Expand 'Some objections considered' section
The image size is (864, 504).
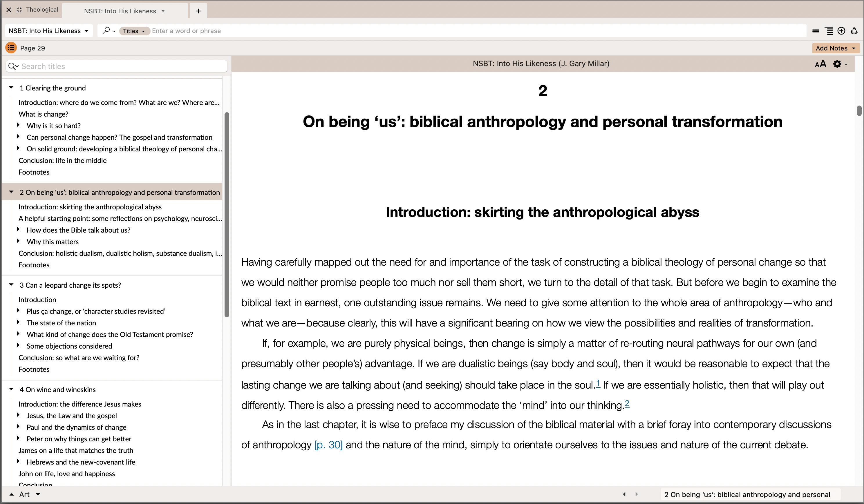[x=18, y=345]
